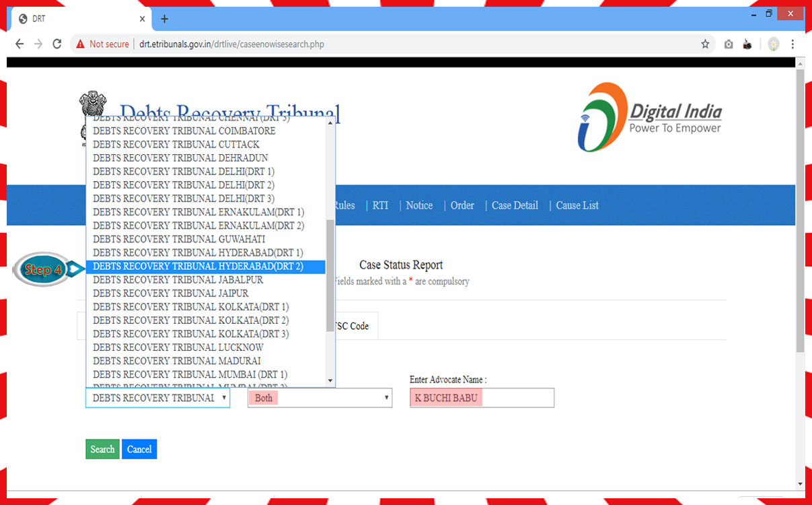Bookmark this page with star icon
Image resolution: width=812 pixels, height=505 pixels.
(x=705, y=44)
